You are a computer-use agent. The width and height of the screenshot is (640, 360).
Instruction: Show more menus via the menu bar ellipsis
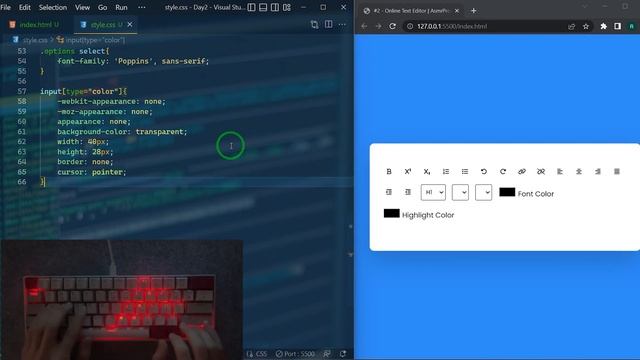point(142,7)
